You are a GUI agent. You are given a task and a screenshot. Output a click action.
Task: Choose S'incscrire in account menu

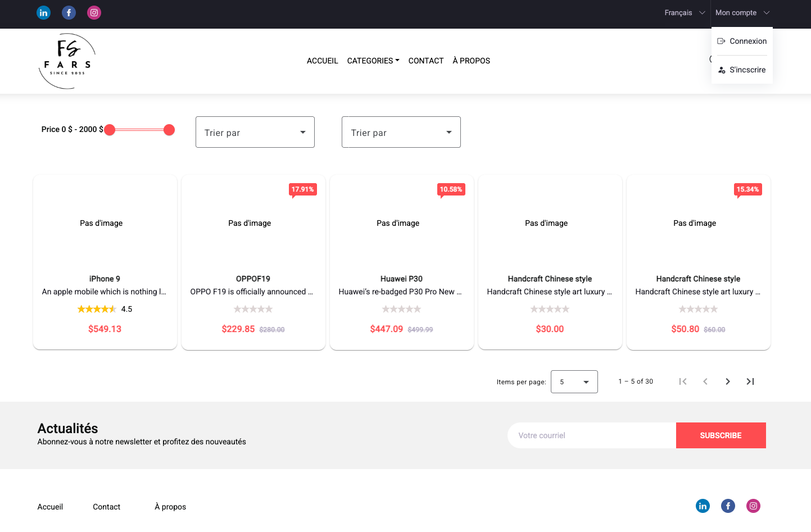(742, 70)
